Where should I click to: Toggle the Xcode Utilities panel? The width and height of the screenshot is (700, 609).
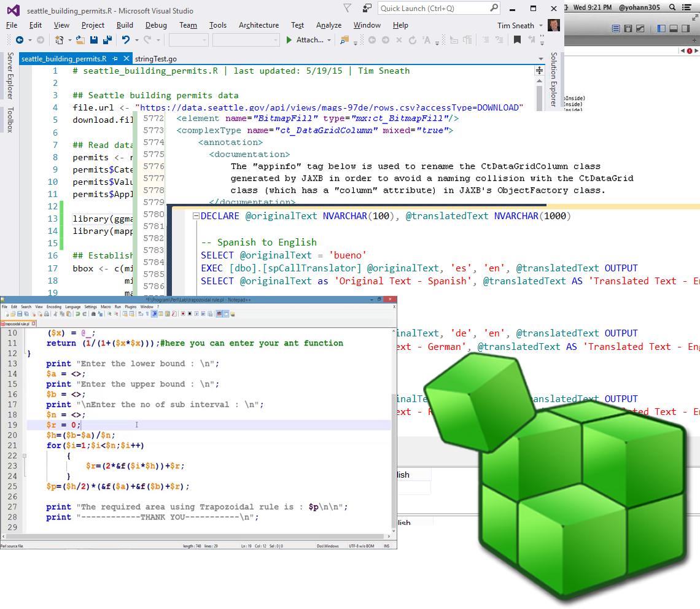pos(686,29)
